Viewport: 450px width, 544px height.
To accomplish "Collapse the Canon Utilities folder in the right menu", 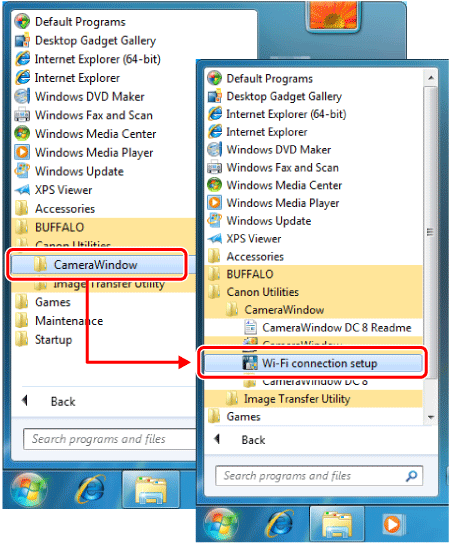I will pyautogui.click(x=254, y=292).
